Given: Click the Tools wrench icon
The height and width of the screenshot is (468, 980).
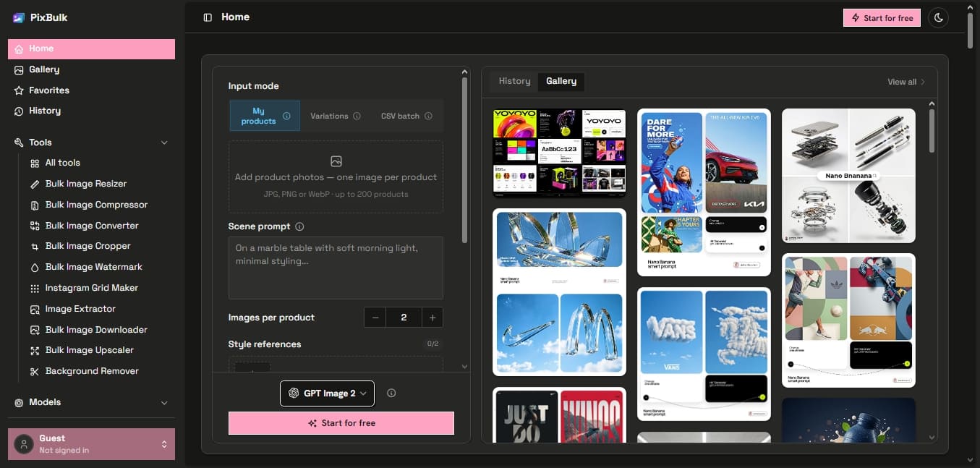Looking at the screenshot, I should (x=19, y=143).
